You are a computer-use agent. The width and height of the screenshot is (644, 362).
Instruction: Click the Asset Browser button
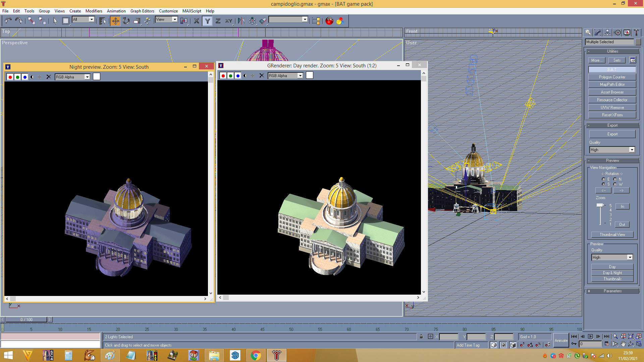[x=612, y=92]
